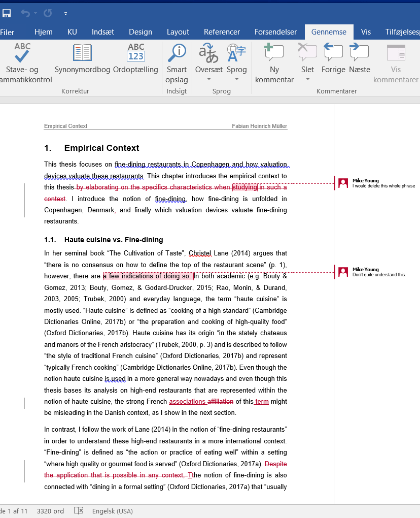The height and width of the screenshot is (518, 420).
Task: Open the Filer tab
Action: 7,32
